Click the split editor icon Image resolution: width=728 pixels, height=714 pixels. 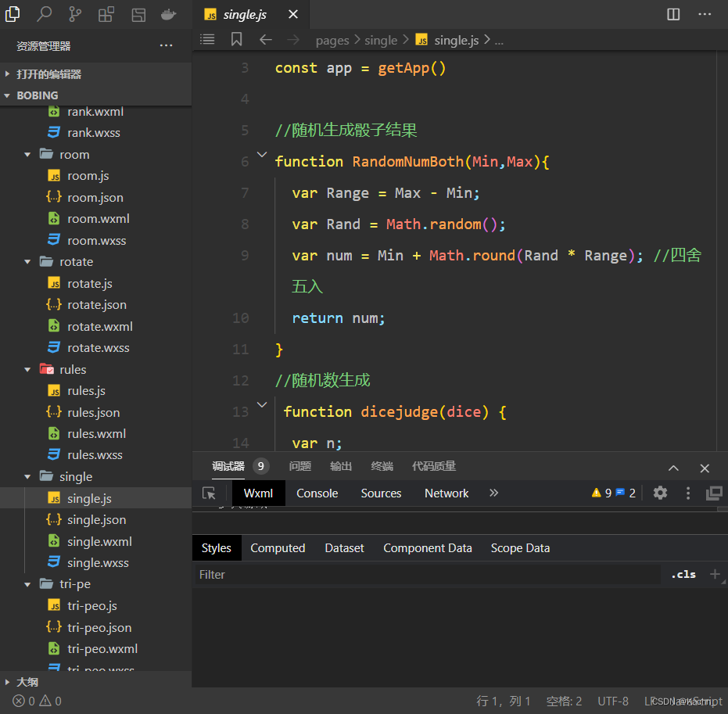coord(673,14)
